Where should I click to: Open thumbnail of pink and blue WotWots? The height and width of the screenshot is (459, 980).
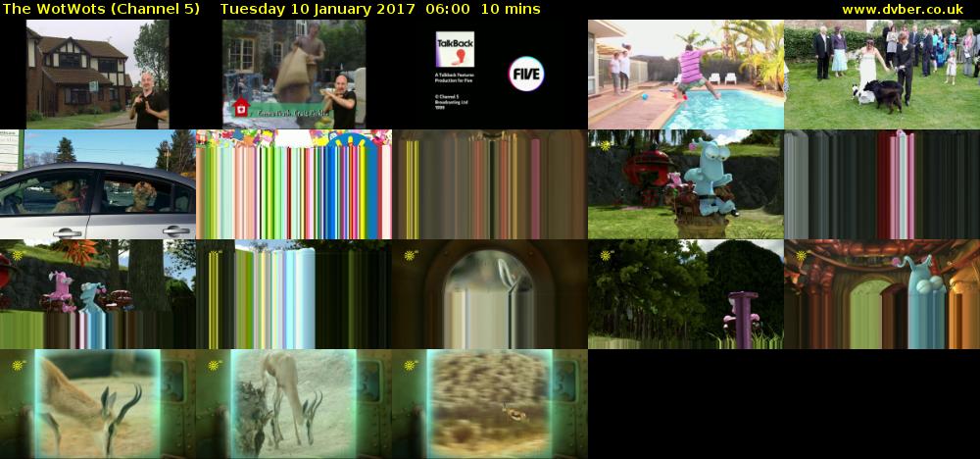97,294
